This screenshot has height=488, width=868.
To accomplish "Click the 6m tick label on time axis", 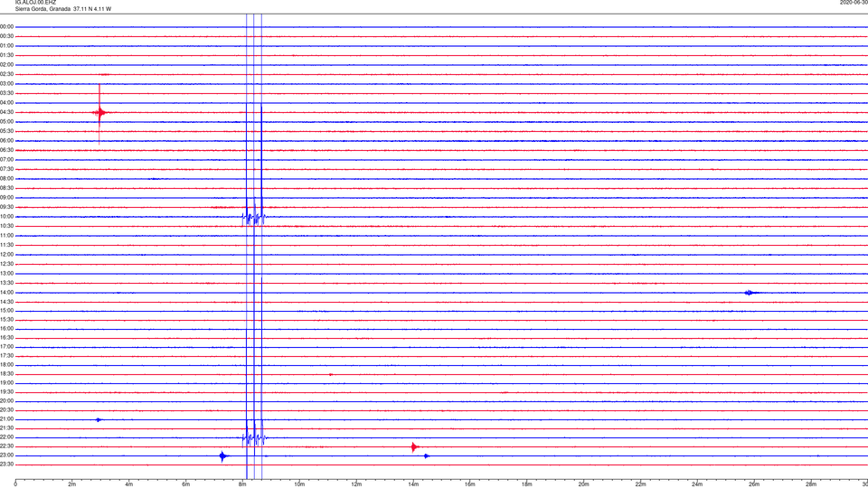I will tap(186, 484).
